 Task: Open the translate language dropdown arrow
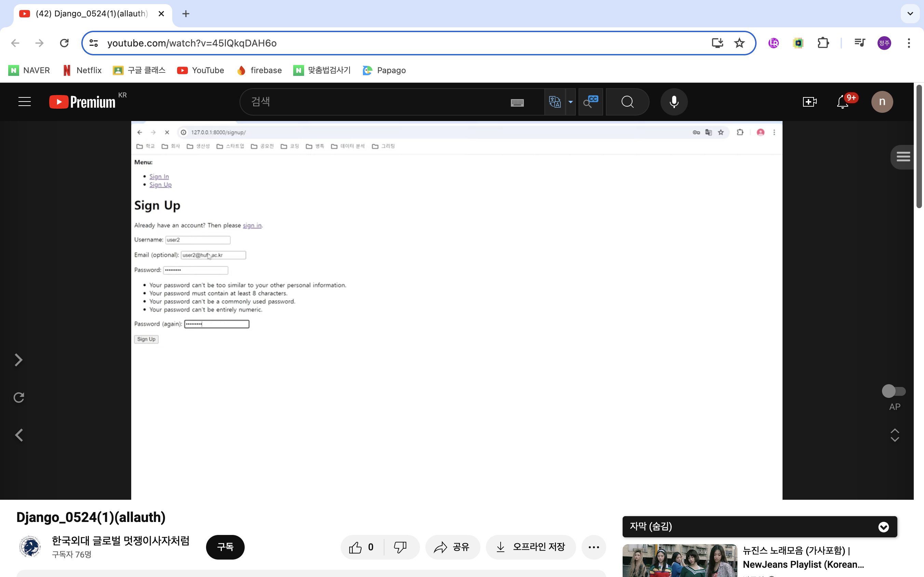[x=570, y=102]
